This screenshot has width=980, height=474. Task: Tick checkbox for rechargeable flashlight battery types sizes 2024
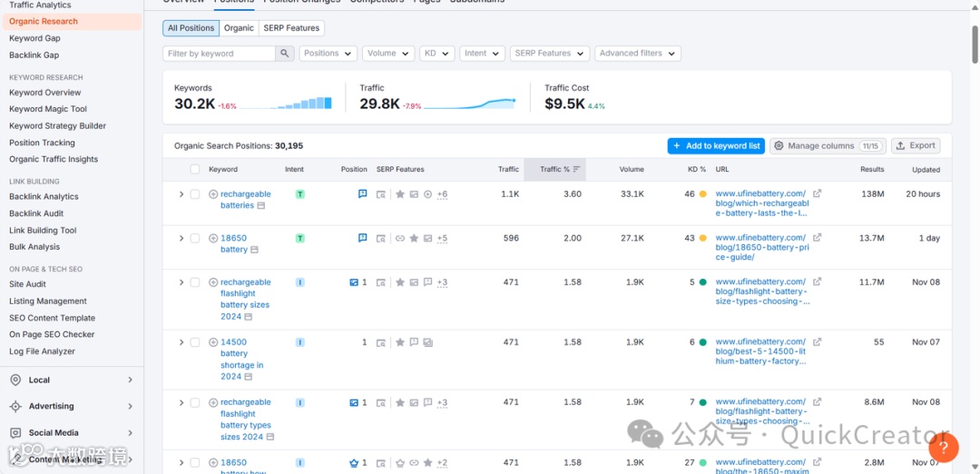(195, 402)
